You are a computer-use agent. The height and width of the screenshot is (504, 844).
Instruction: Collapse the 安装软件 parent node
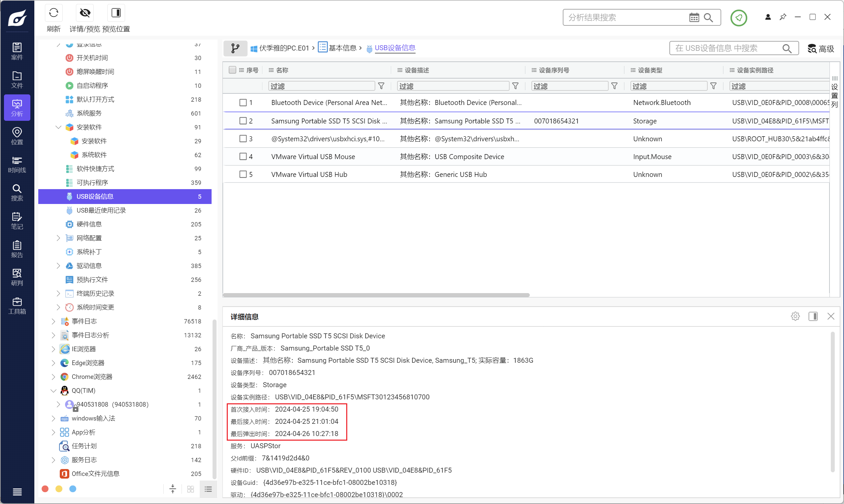[58, 127]
